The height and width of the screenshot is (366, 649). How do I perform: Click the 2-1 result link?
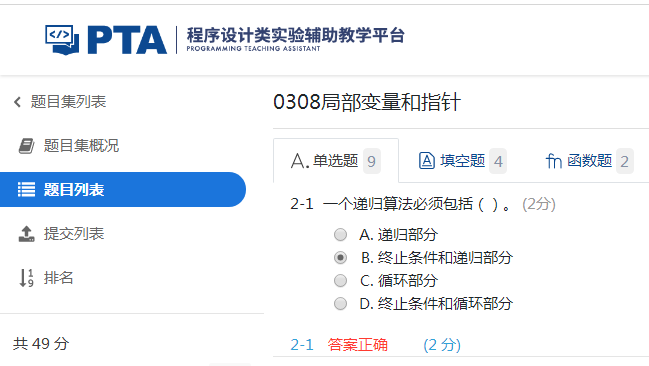302,344
